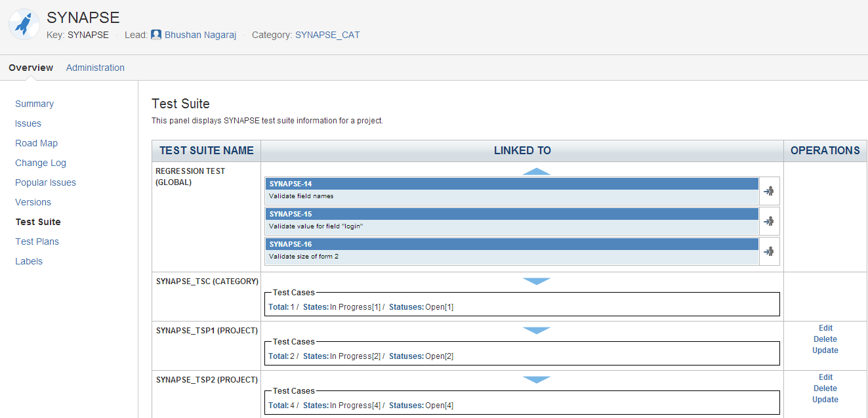
Task: Open Popular Issues in the sidebar
Action: 46,182
